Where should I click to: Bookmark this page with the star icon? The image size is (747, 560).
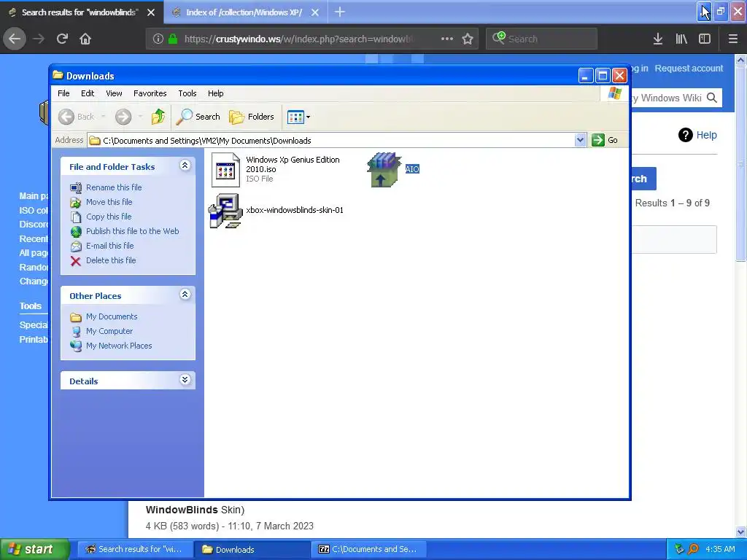pyautogui.click(x=468, y=39)
